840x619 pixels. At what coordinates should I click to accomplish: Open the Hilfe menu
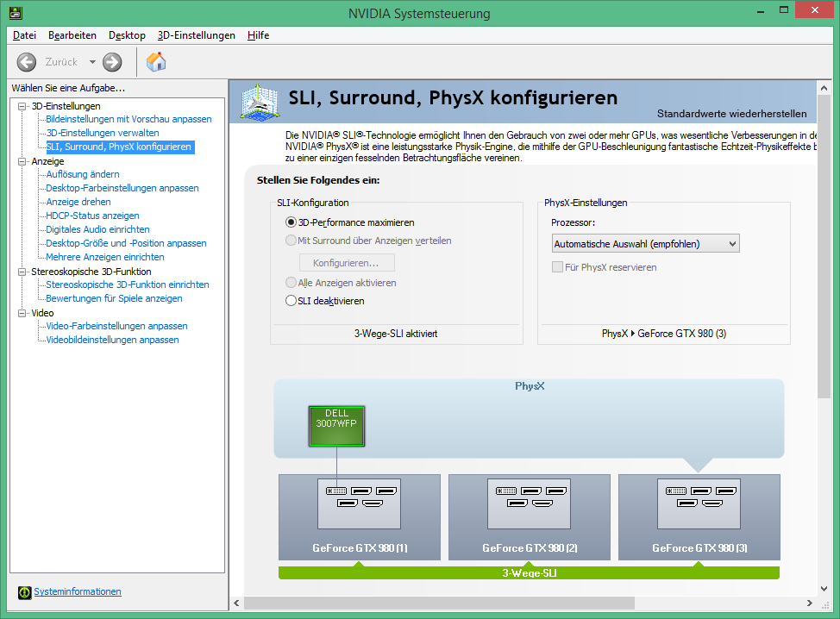tap(258, 35)
